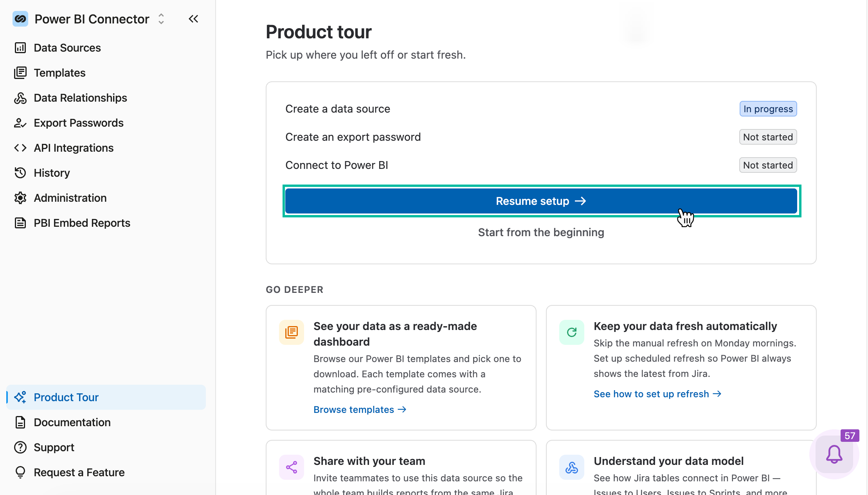Click 'Understand your data model' card heading

[x=668, y=461]
